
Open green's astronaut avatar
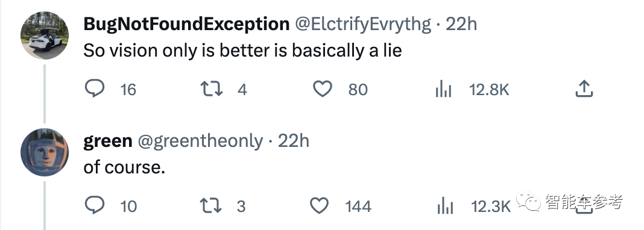pos(45,152)
